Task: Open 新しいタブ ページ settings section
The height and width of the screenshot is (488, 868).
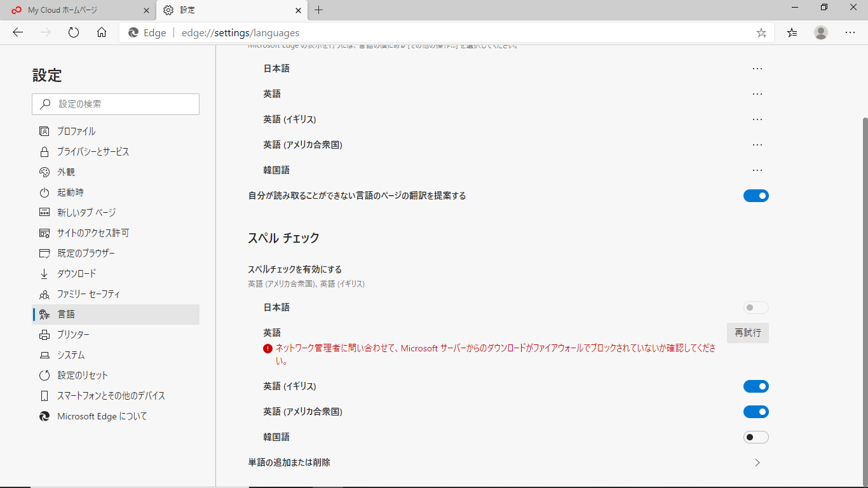Action: point(116,212)
